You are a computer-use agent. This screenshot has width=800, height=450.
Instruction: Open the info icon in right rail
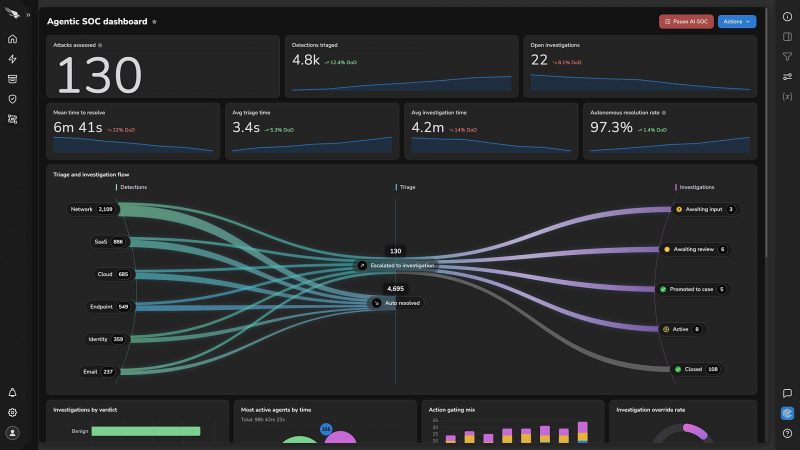pyautogui.click(x=787, y=16)
